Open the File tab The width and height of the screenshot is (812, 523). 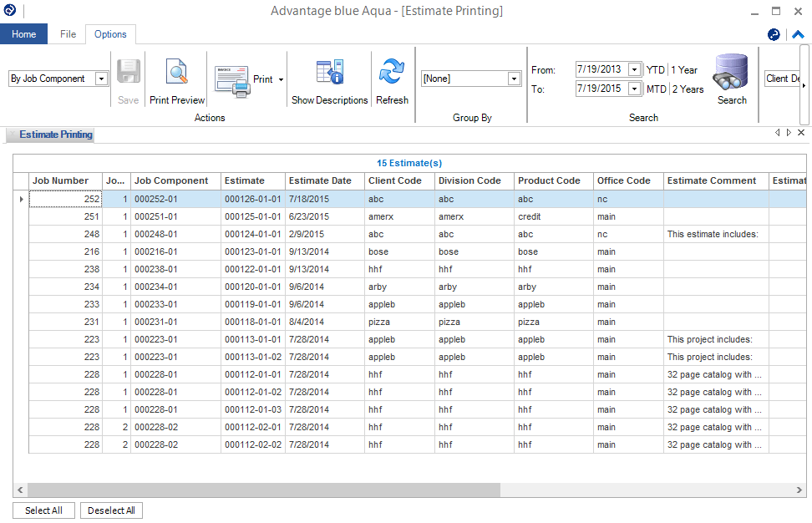tap(68, 34)
